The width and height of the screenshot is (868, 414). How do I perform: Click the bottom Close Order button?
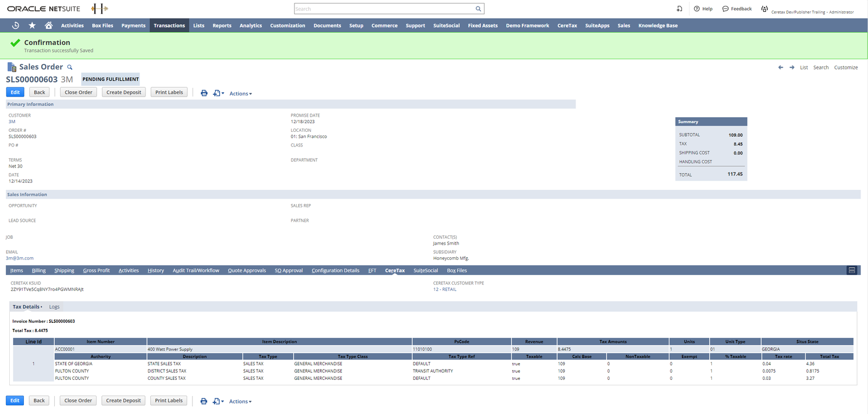click(x=78, y=400)
